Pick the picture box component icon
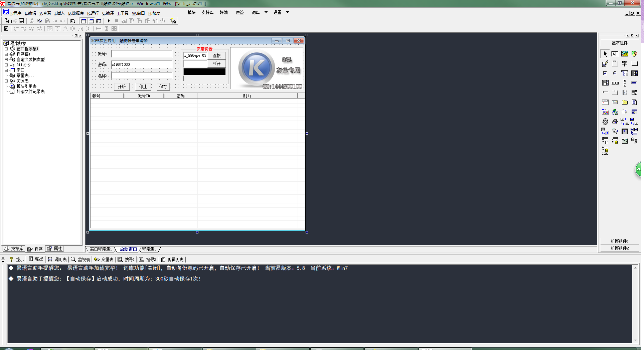 coord(624,54)
